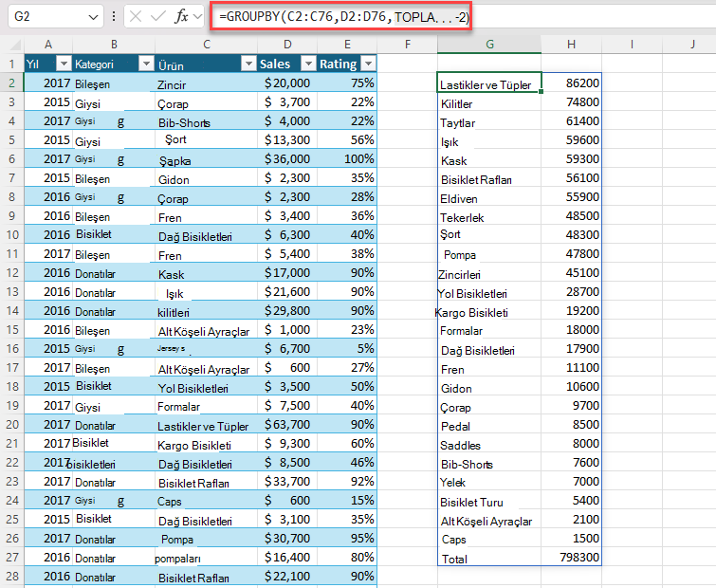The height and width of the screenshot is (588, 716).
Task: Open the Sales column filter dropdown
Action: coord(308,64)
